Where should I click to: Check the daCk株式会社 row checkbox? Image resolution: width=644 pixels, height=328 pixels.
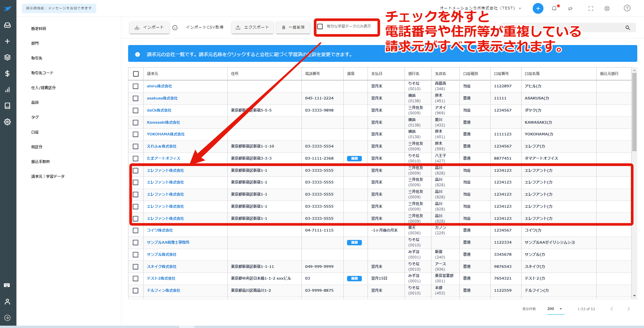click(136, 111)
